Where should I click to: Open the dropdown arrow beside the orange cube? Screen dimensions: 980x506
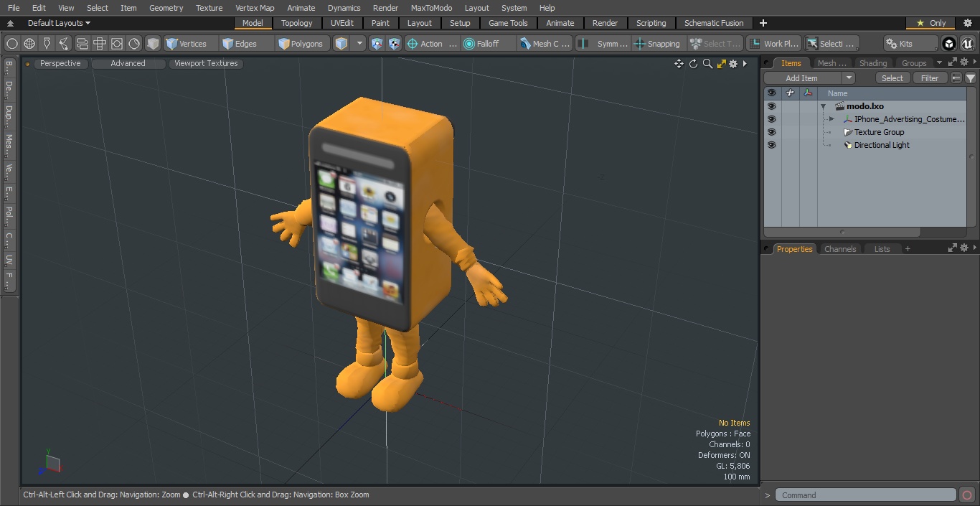click(x=359, y=44)
